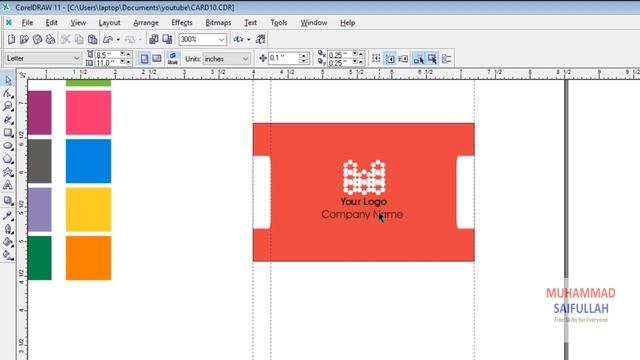Viewport: 640px width, 360px height.
Task: Click the Open file icon
Action: tap(24, 39)
